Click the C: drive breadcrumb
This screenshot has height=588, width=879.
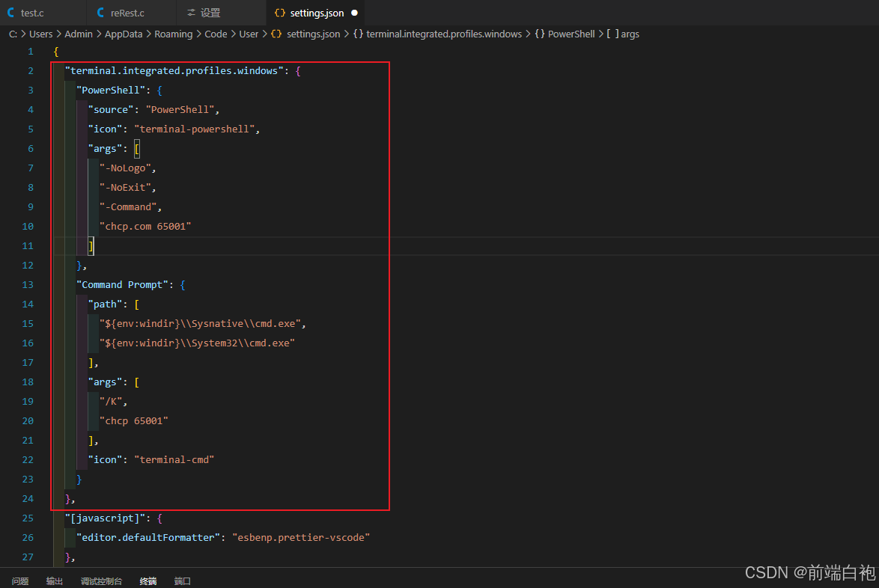coord(13,34)
